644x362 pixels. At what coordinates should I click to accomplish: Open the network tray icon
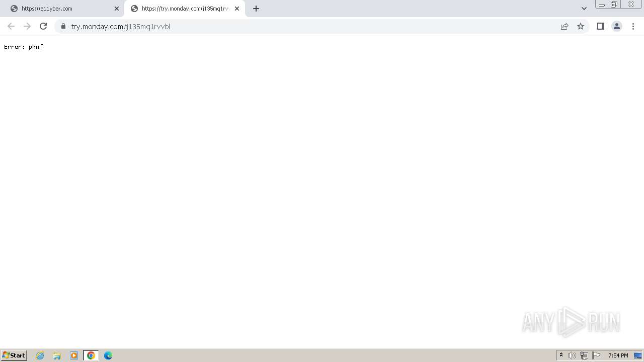point(584,355)
